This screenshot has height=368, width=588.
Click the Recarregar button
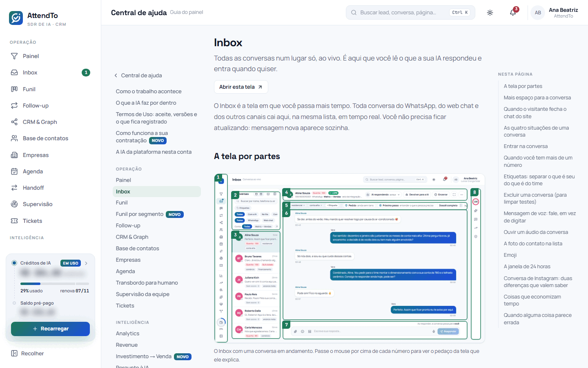tap(51, 329)
